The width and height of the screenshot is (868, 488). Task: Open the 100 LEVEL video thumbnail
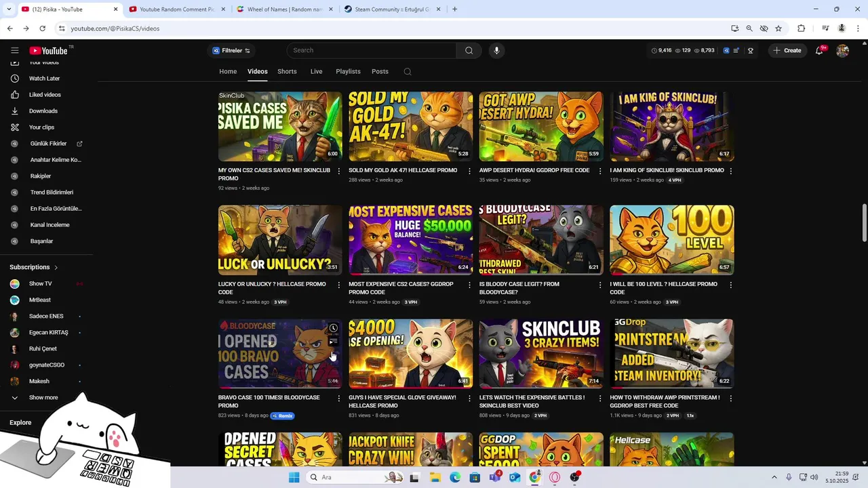672,240
